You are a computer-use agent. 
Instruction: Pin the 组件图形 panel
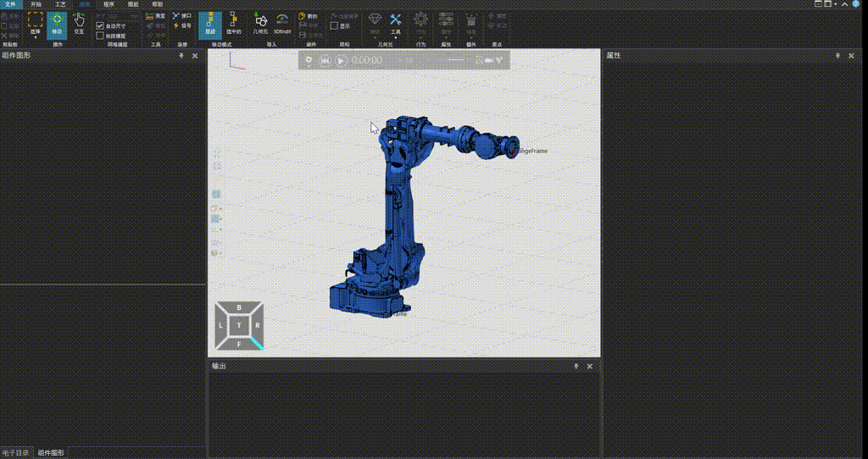pyautogui.click(x=181, y=56)
